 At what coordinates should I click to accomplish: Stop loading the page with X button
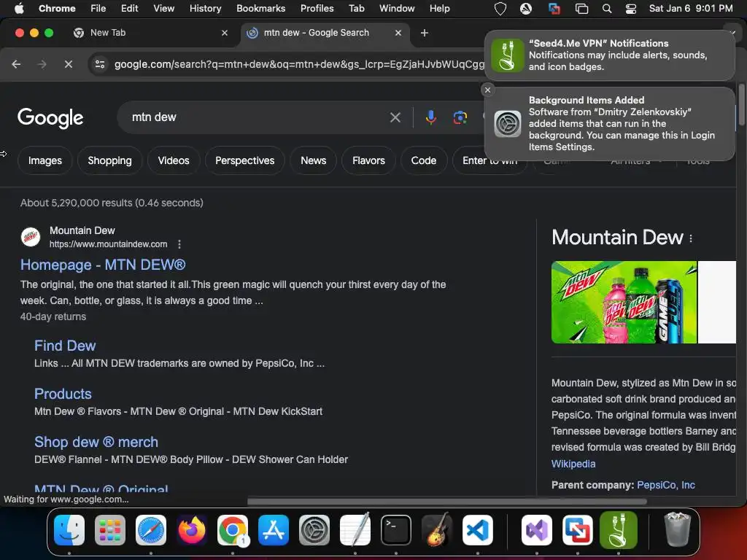coord(68,64)
